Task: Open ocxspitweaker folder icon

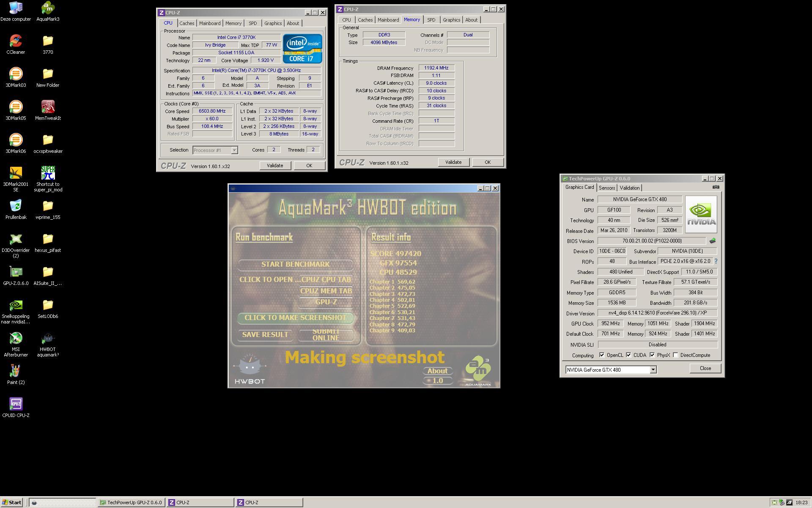Action: [x=48, y=143]
